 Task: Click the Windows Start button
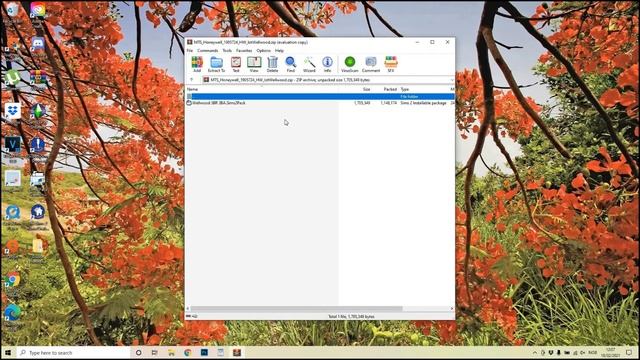point(8,353)
